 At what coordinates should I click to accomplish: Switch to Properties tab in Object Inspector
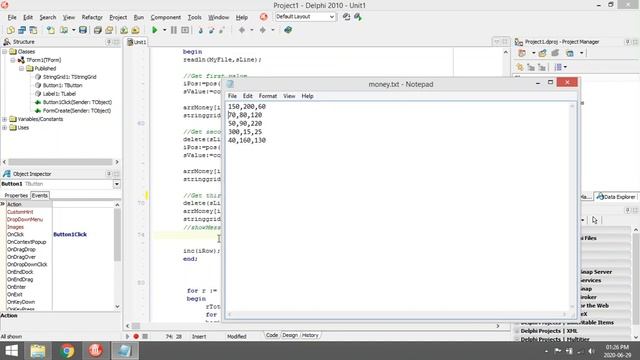coord(16,196)
